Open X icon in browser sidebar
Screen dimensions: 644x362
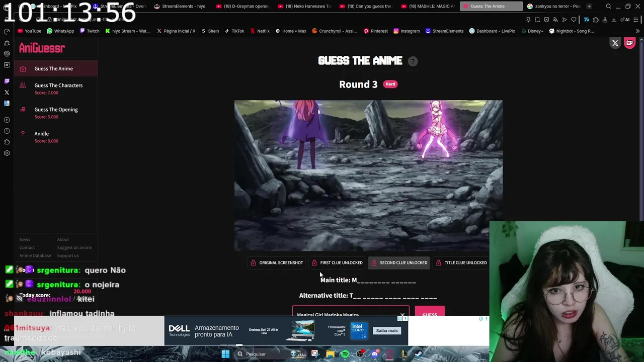tap(7, 92)
